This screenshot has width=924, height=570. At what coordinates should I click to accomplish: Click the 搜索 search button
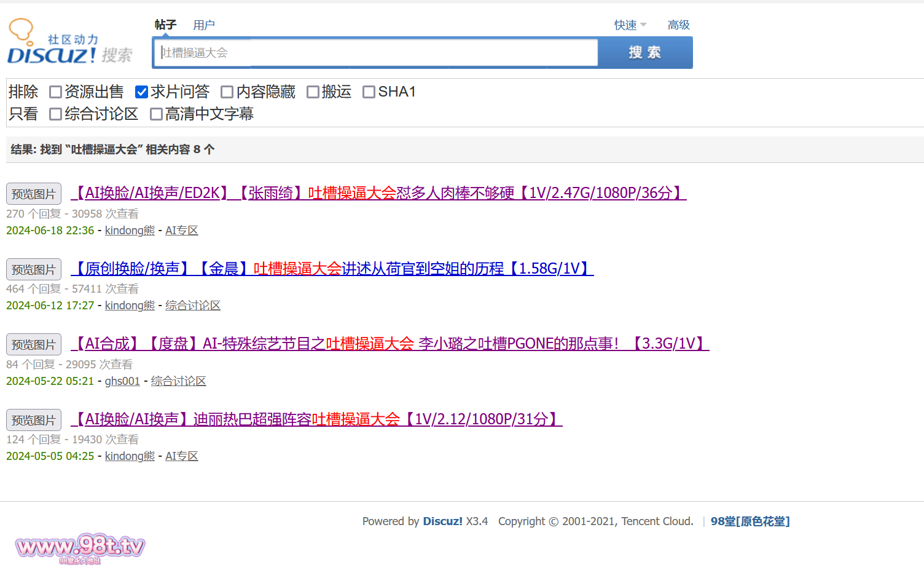645,53
